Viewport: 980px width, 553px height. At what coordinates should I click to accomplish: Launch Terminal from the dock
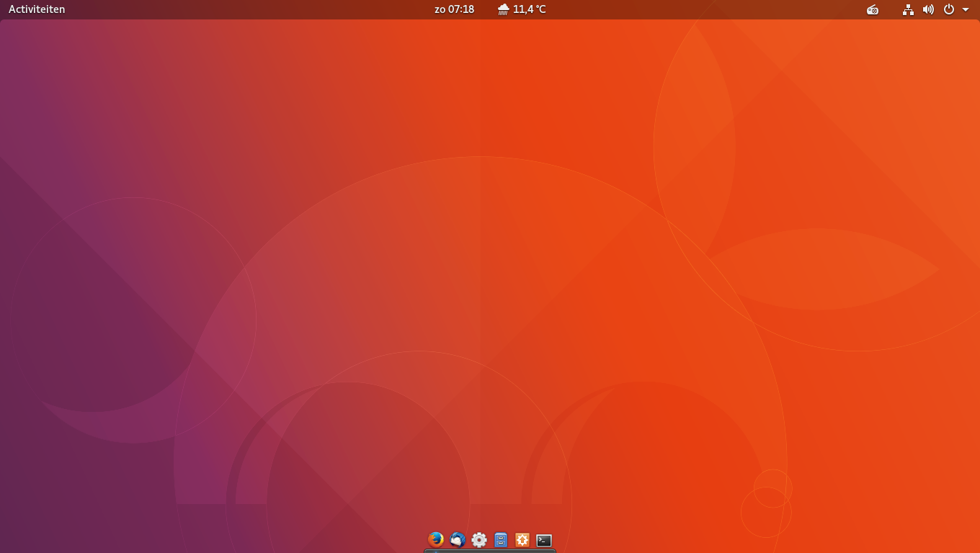544,540
